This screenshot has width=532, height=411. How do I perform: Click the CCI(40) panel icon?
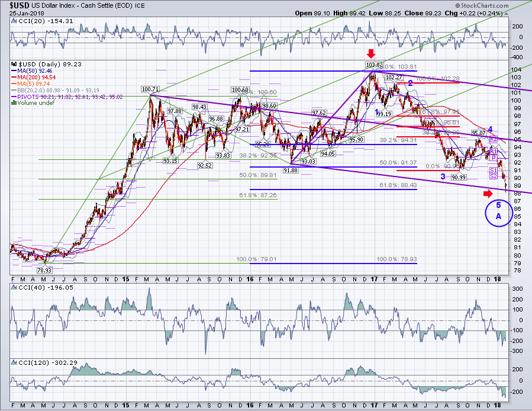click(x=14, y=288)
